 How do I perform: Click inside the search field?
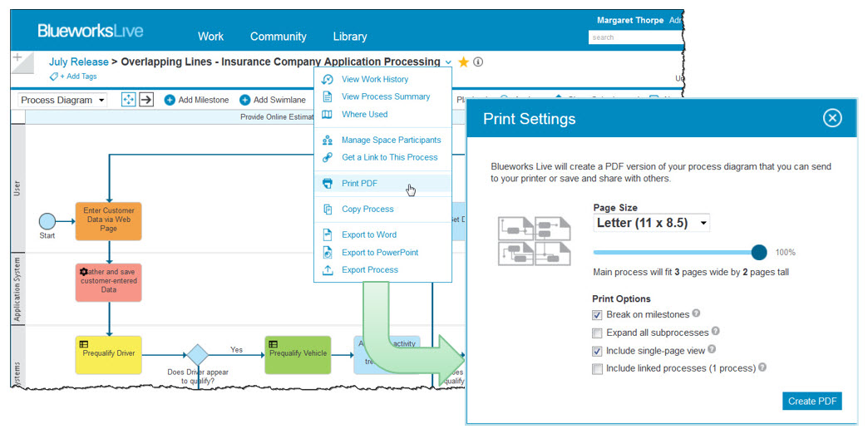pos(635,37)
